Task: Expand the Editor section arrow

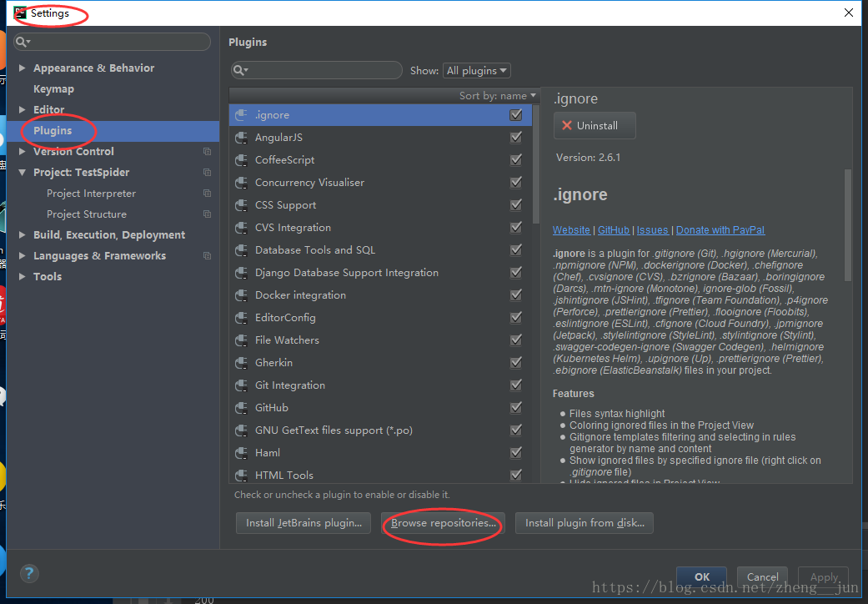Action: [x=23, y=109]
